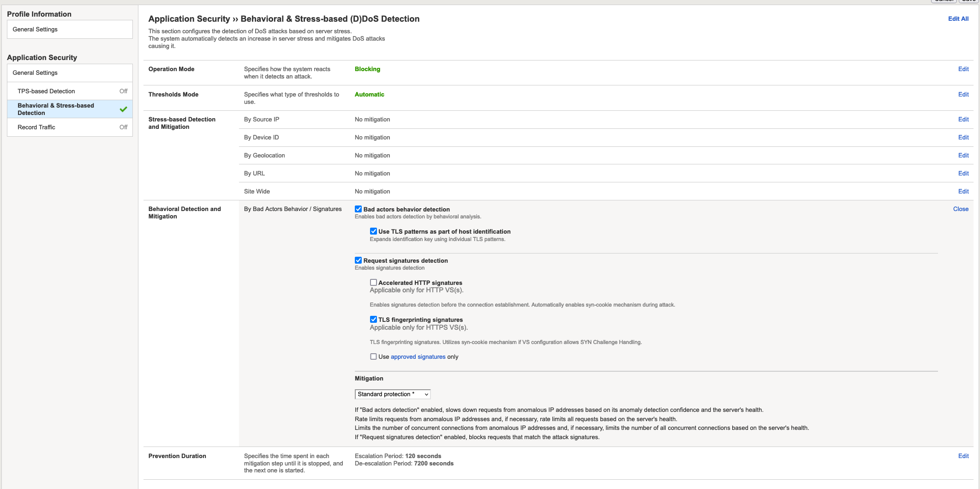
Task: Check Use approved signatures only box
Action: point(373,356)
